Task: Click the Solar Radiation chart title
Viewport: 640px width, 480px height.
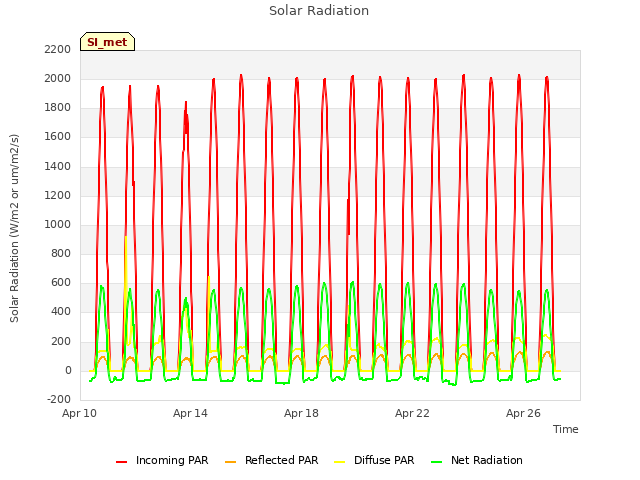Action: pos(319,11)
